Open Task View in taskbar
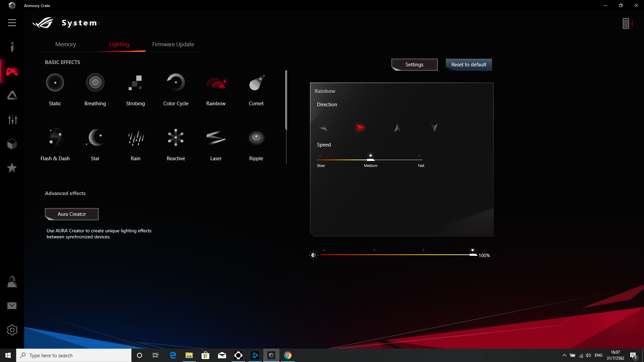 pos(156,355)
